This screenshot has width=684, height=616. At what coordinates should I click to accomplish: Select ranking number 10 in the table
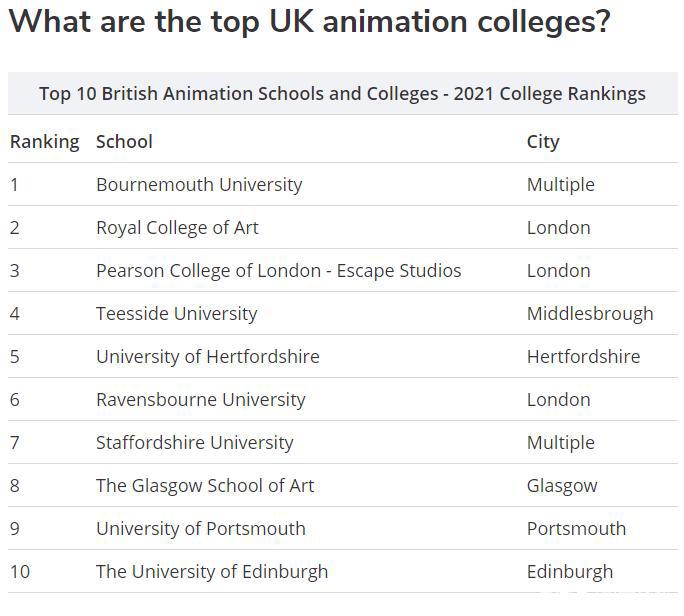coord(20,572)
